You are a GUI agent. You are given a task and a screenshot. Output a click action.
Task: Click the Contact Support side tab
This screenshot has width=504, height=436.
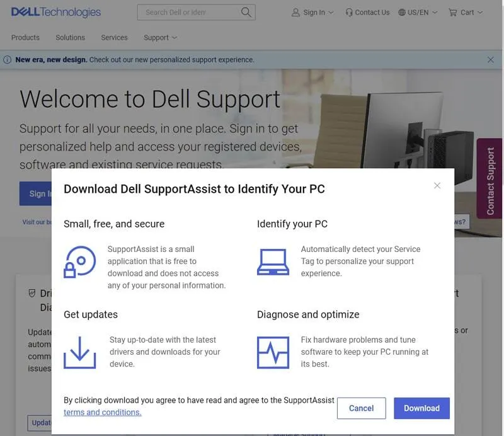pos(490,178)
